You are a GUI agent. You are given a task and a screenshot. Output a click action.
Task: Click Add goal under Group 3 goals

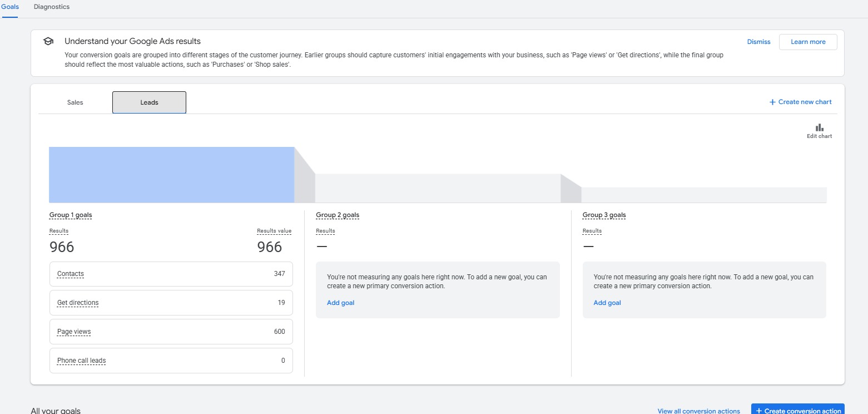tap(607, 303)
